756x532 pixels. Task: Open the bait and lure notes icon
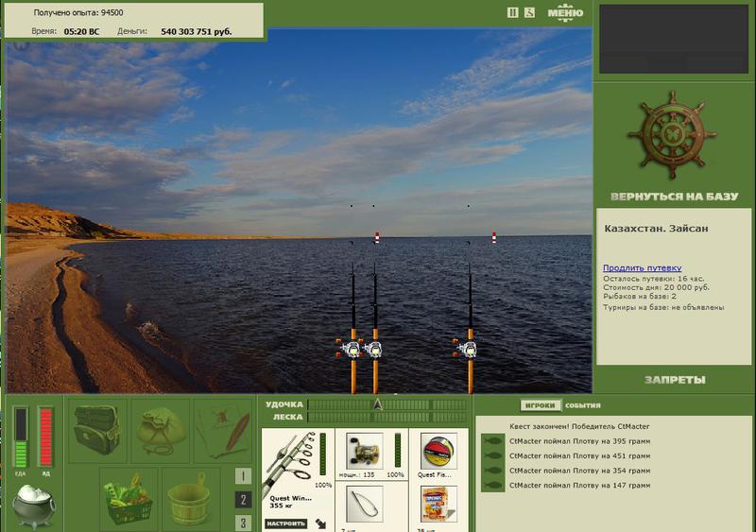[x=224, y=431]
